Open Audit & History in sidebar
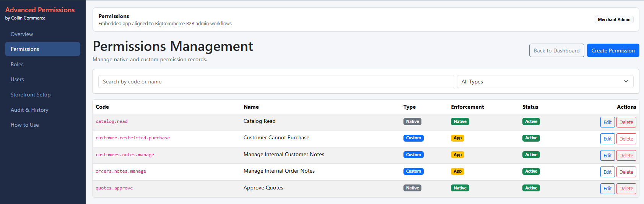The image size is (644, 204). pyautogui.click(x=42, y=110)
